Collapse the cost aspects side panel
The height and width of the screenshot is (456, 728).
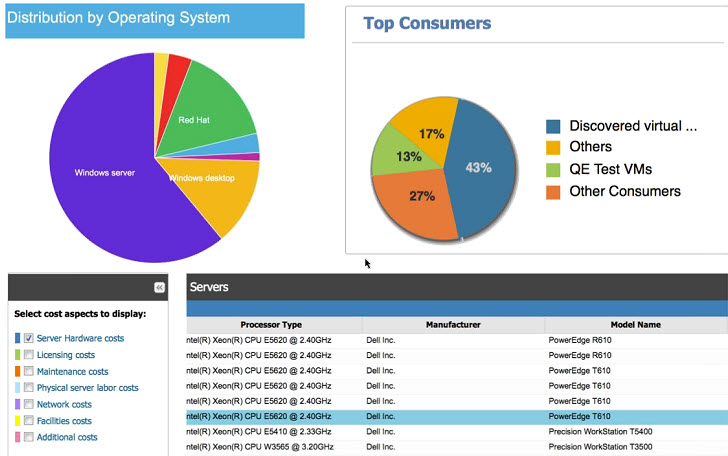tap(159, 287)
